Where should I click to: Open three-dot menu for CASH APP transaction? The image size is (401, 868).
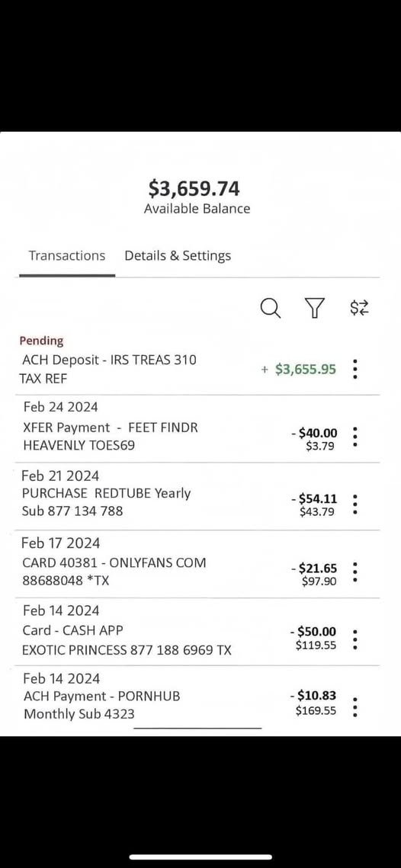pos(355,639)
